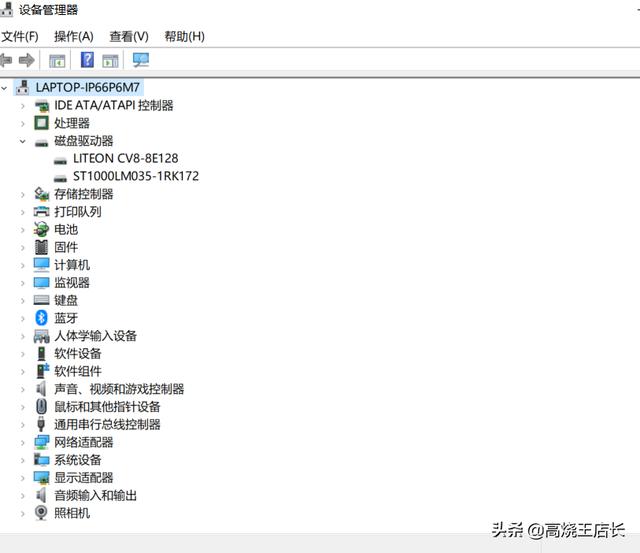Viewport: 640px width, 553px height.
Task: Click the 人体学输入设备 icon
Action: tap(41, 336)
